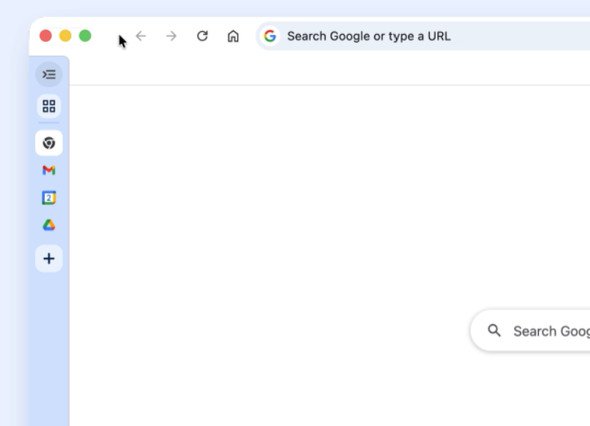Open the Gmail pinned tab
This screenshot has width=590, height=426.
click(x=49, y=170)
